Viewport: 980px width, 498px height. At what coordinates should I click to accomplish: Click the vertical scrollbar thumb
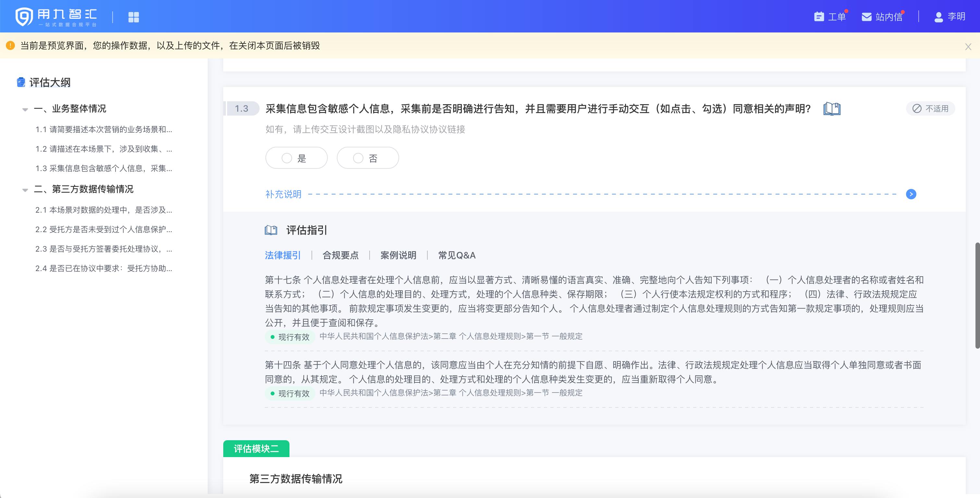pos(977,295)
